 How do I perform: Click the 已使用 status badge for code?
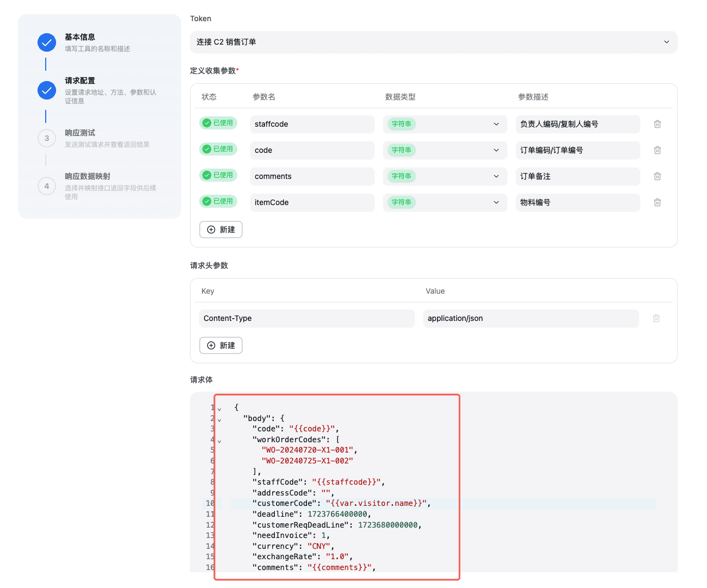pyautogui.click(x=218, y=149)
